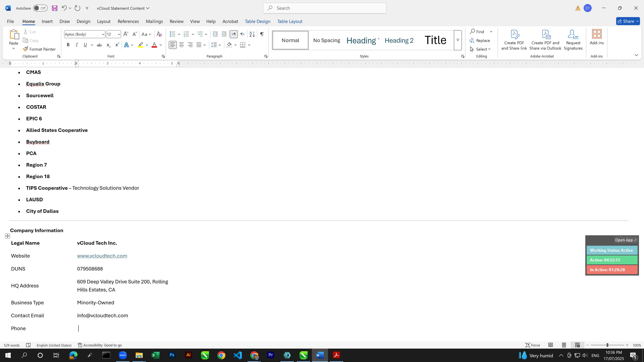Open Excel from taskbar
The image size is (644, 362).
[155, 355]
